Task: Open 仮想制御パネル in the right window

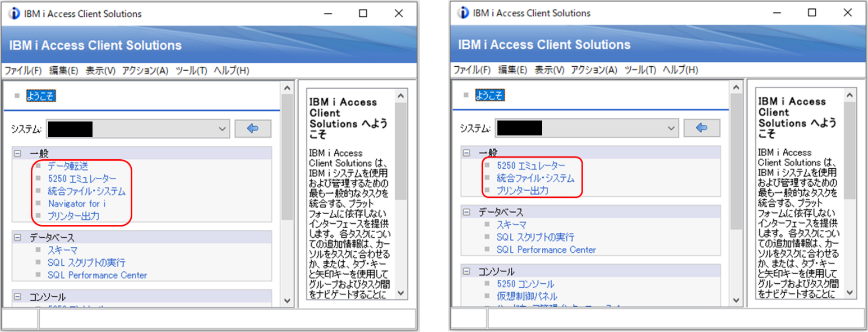Action: [527, 296]
